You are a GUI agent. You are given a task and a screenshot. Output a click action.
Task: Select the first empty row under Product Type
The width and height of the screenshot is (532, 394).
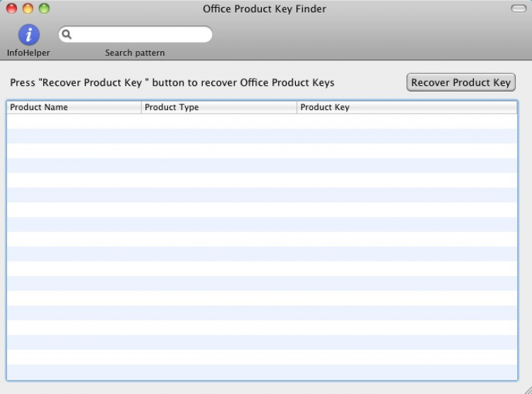pyautogui.click(x=218, y=121)
